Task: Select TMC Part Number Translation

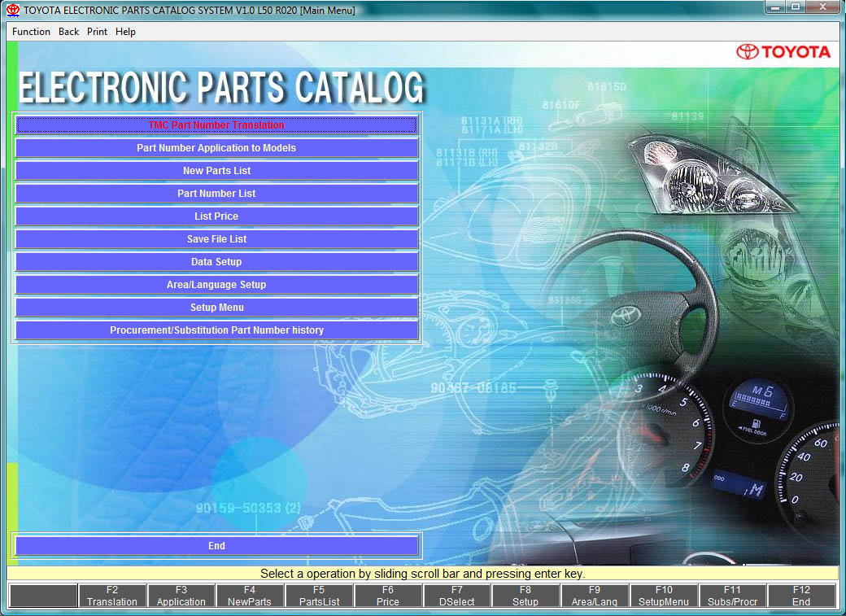Action: (x=216, y=125)
